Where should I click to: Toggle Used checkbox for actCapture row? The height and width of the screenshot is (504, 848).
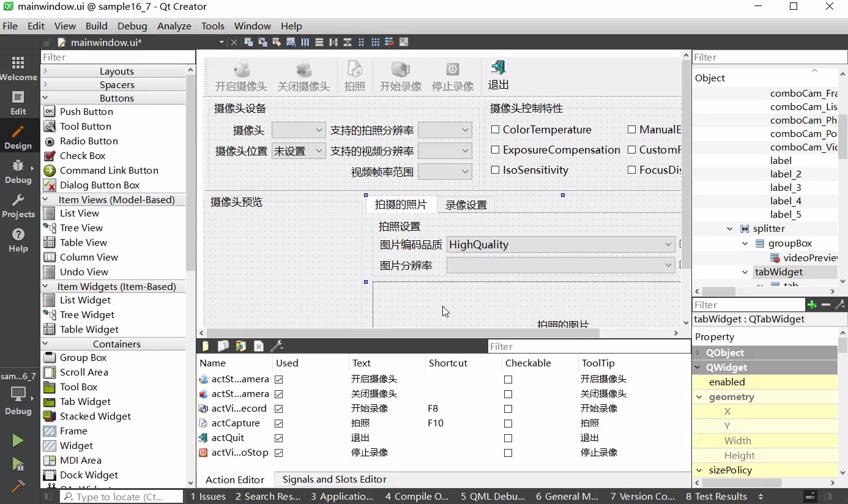(x=279, y=423)
